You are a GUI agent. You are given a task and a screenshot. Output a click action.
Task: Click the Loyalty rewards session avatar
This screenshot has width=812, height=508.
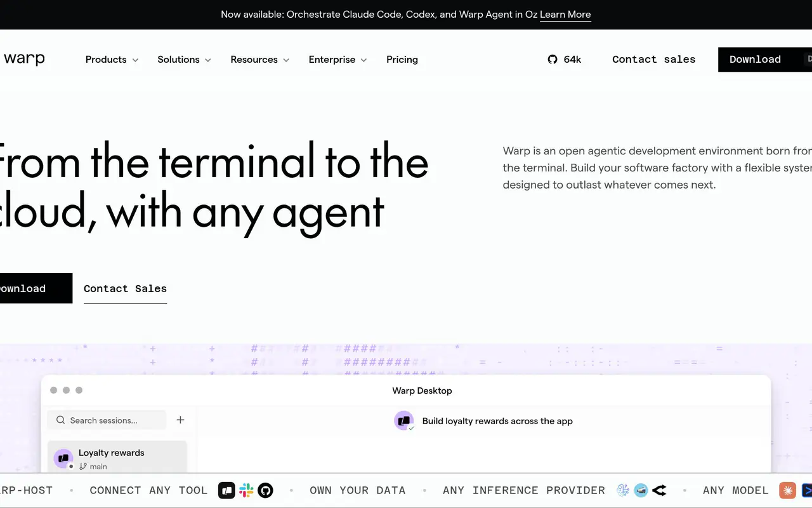(63, 458)
